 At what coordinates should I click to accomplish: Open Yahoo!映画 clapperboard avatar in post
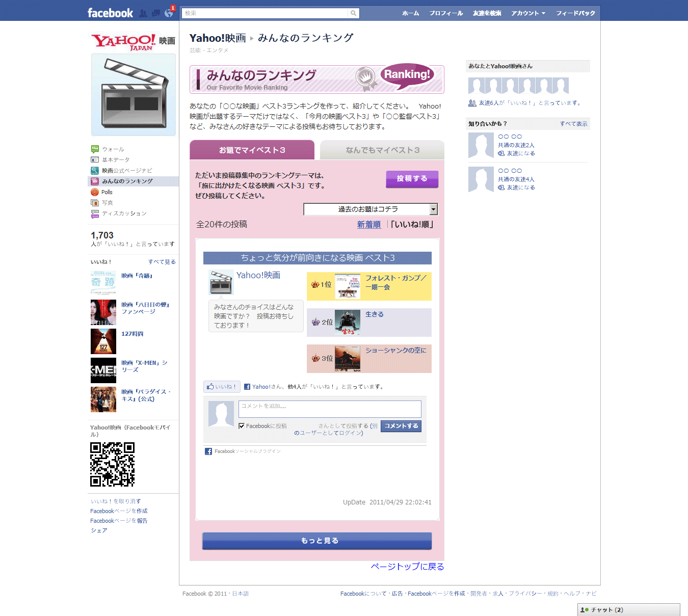point(221,282)
